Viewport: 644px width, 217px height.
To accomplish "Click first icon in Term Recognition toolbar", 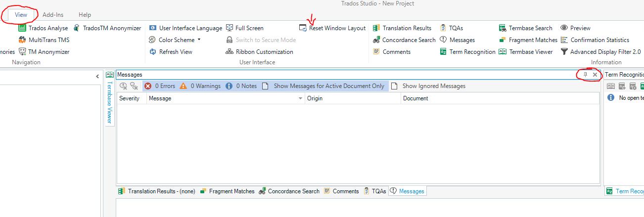I will pyautogui.click(x=611, y=86).
